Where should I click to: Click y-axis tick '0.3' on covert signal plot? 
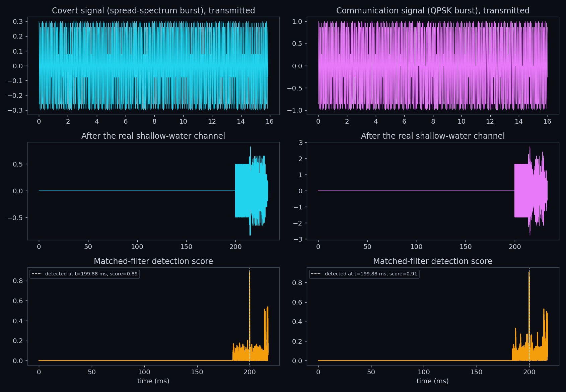point(18,21)
